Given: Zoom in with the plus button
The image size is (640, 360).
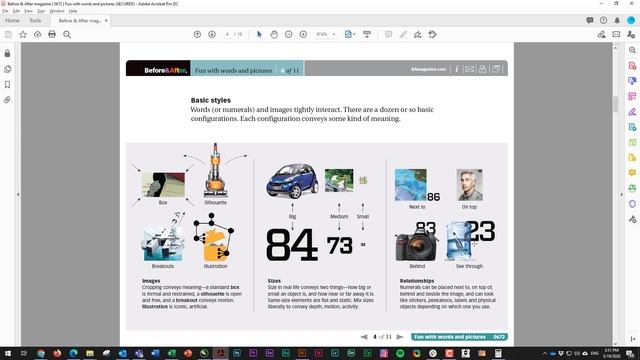Looking at the screenshot, I should pos(303,35).
